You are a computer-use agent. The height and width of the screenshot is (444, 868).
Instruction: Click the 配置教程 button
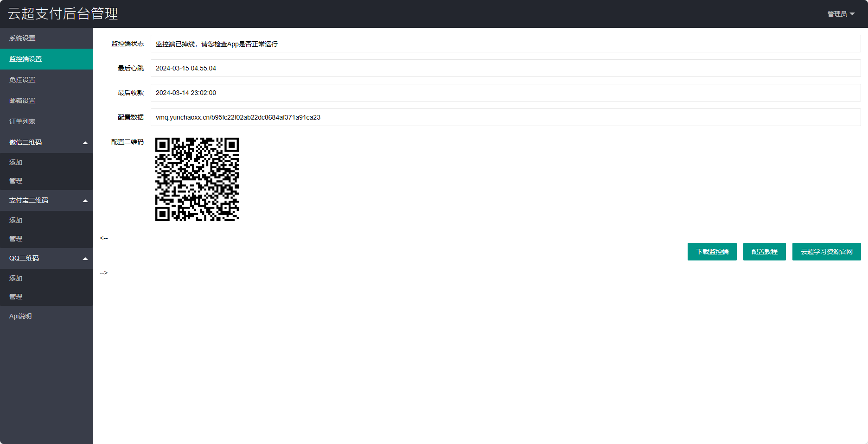(x=764, y=252)
